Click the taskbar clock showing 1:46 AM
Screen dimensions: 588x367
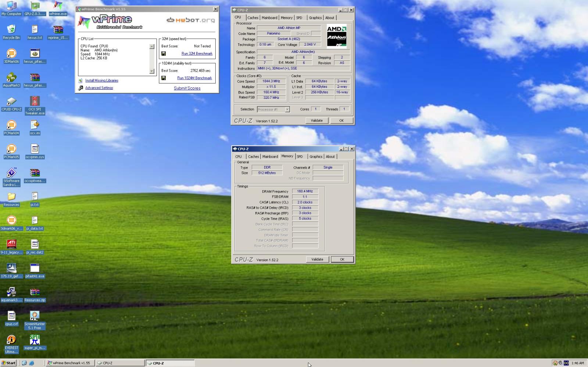click(578, 363)
